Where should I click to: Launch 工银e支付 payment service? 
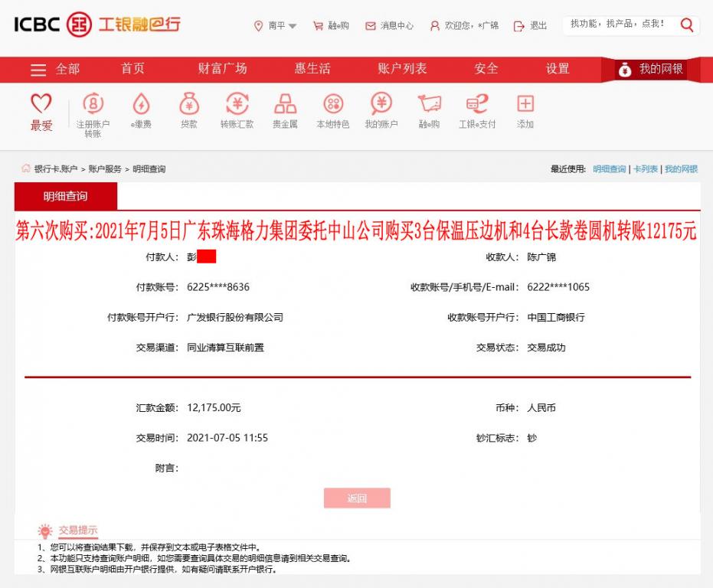tap(479, 109)
